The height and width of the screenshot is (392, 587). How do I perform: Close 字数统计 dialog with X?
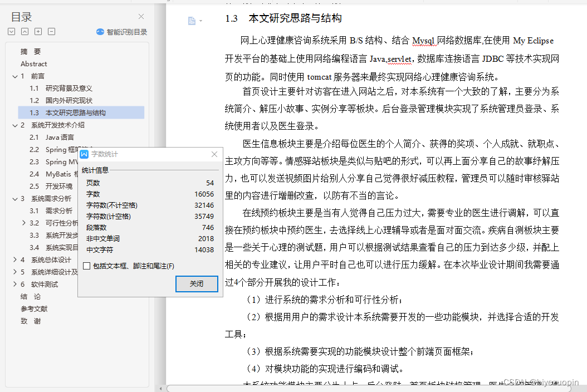(x=214, y=154)
